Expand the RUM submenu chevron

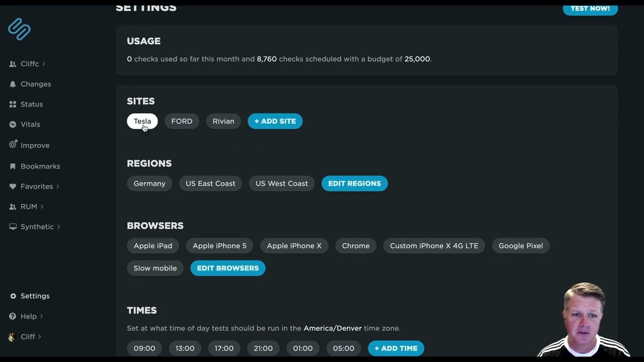click(x=42, y=207)
